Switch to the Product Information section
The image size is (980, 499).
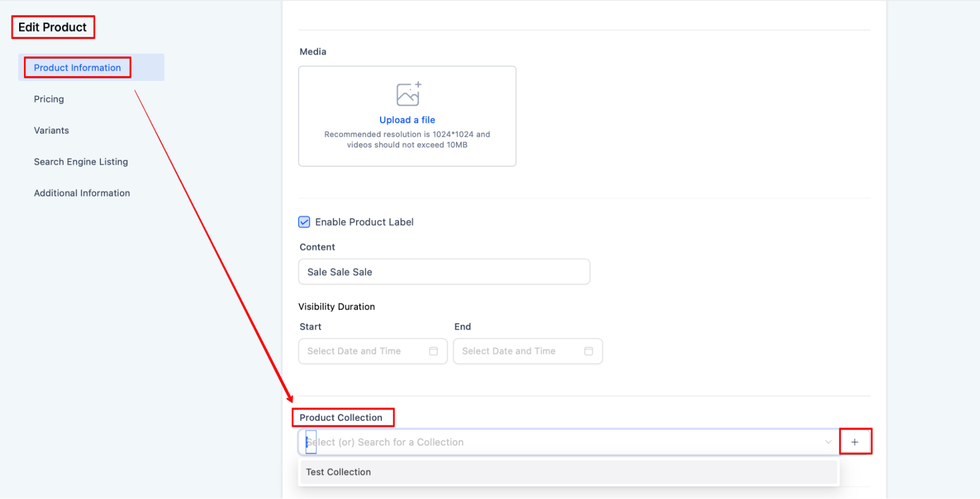click(x=77, y=68)
